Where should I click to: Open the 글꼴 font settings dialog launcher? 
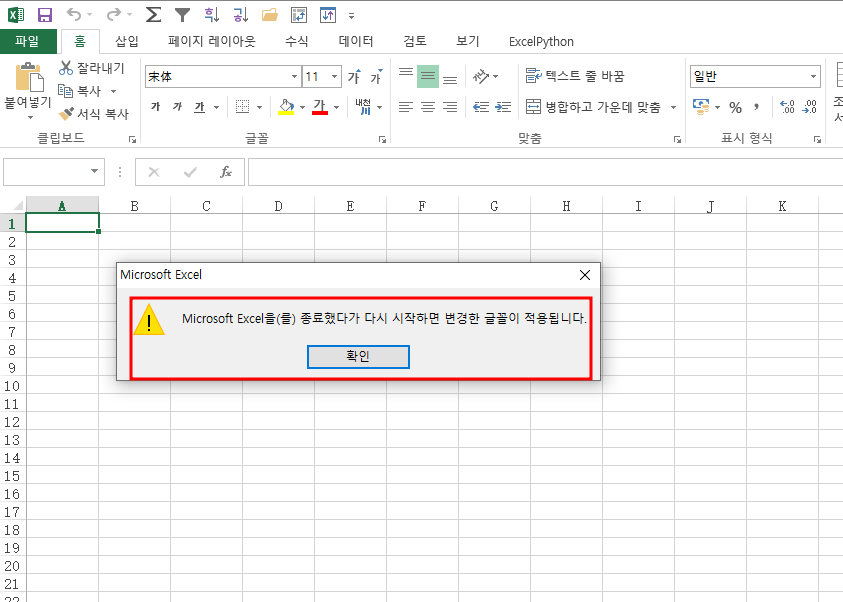382,140
